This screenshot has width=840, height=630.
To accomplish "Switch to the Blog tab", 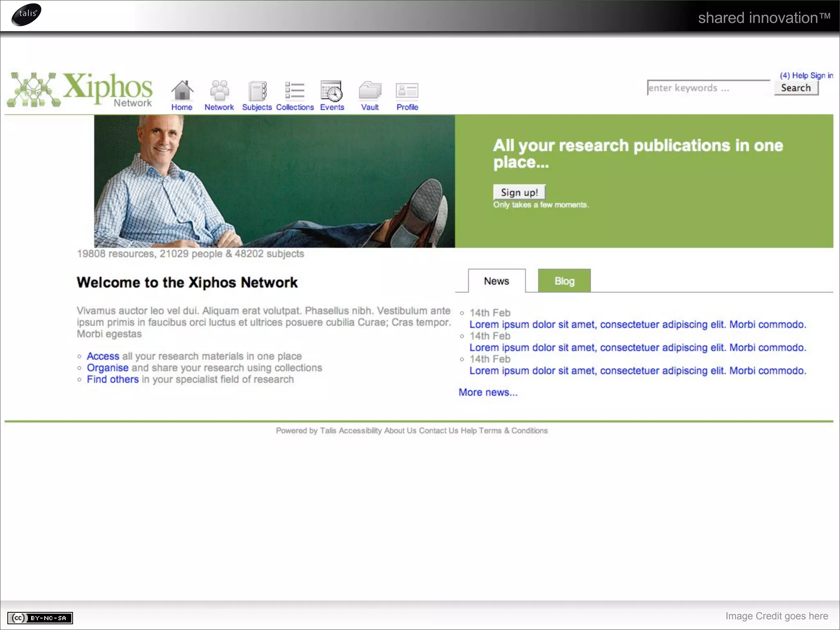I will [x=564, y=281].
